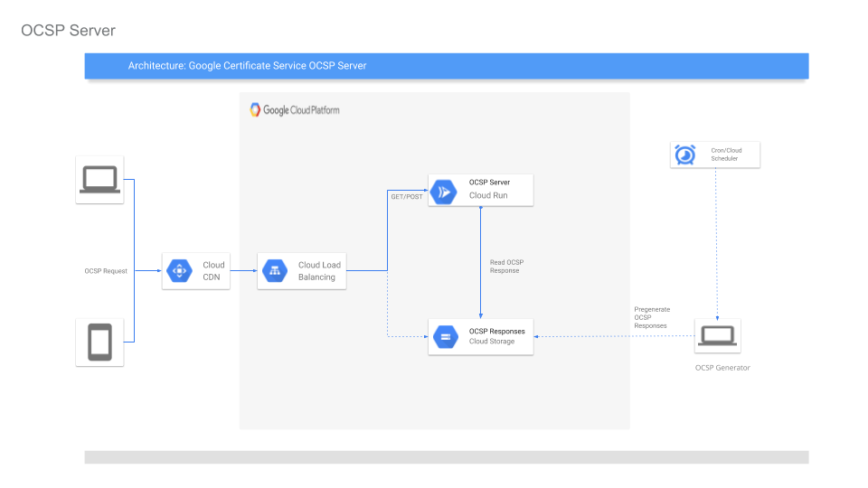Select the 'OCSP Server' slide title
Image resolution: width=868 pixels, height=488 pixels.
point(68,31)
